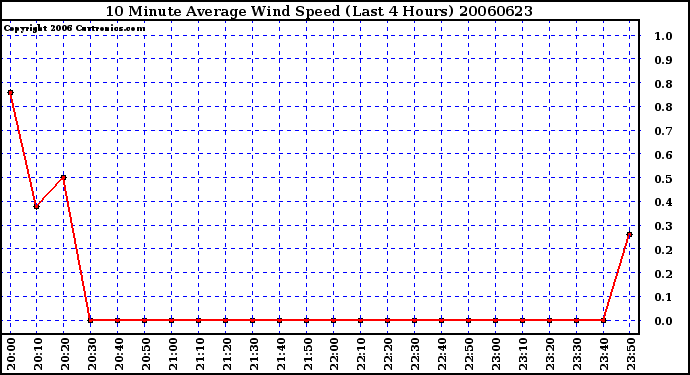Click the 0.1 value on the speed axis

[x=663, y=297]
